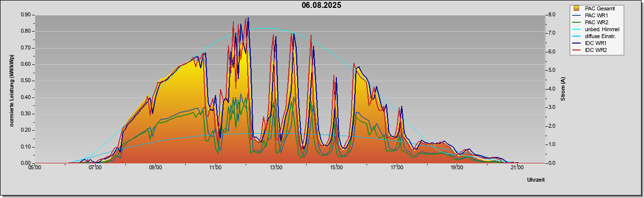The height and width of the screenshot is (198, 644).
Task: Click the 05:00 time axis label
Action: (35, 168)
